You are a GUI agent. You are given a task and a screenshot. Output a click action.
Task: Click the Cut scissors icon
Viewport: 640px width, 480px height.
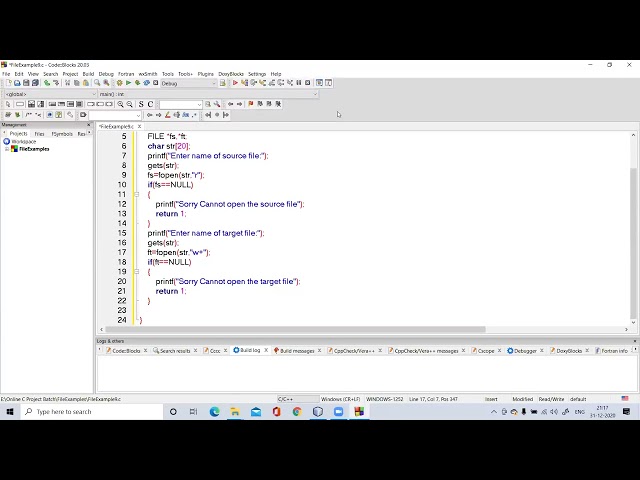[x=67, y=83]
